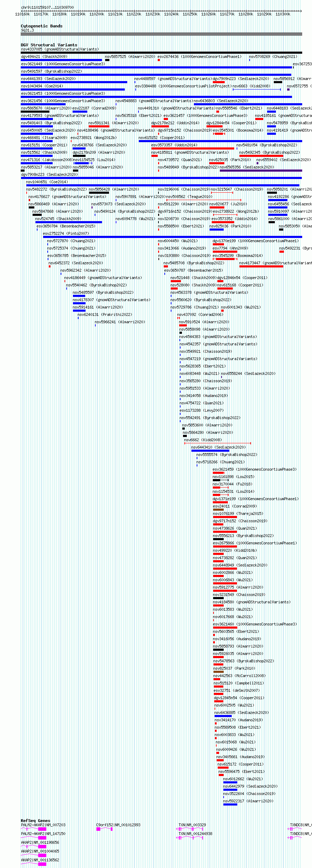Open the nsv4173447 gnomAD variant label

point(276,263)
